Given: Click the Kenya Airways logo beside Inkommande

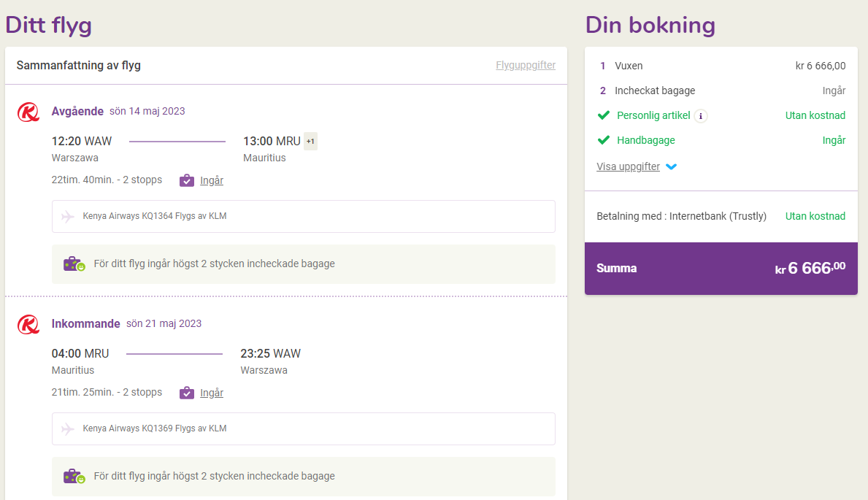Looking at the screenshot, I should click(28, 325).
